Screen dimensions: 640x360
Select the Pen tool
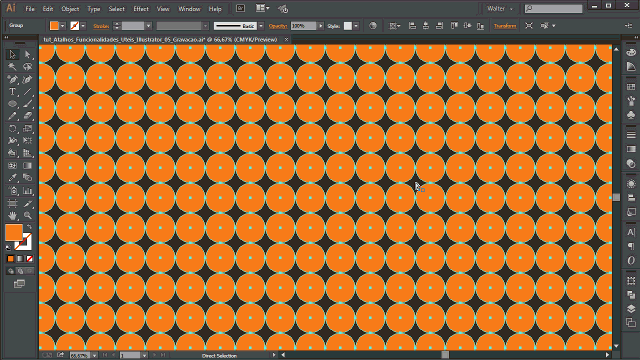click(x=13, y=79)
